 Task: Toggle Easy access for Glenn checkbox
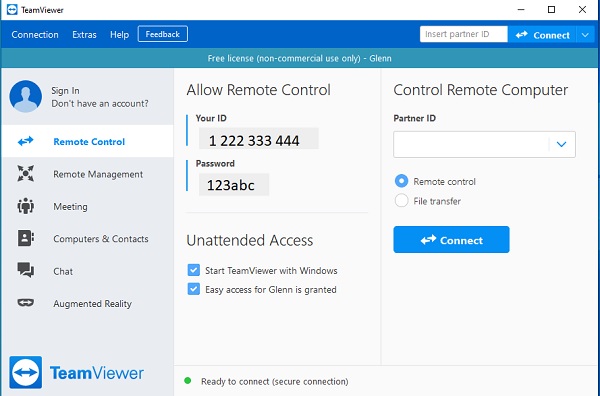(x=194, y=289)
